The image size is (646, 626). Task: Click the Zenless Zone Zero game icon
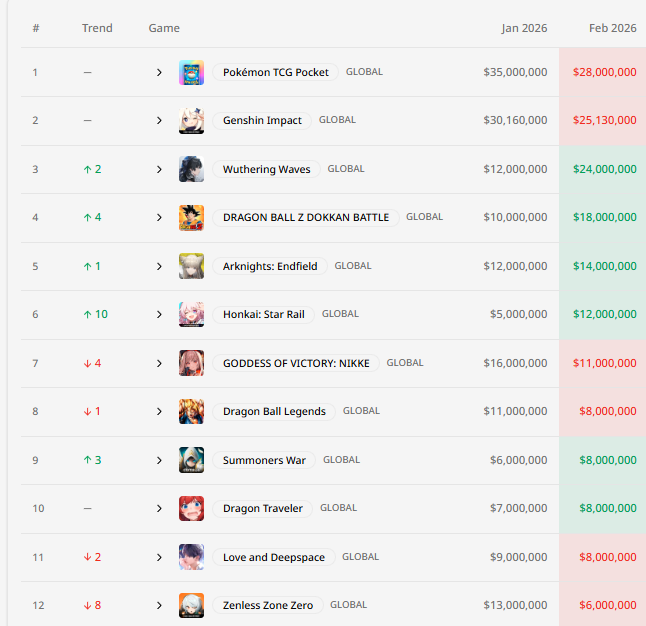(191, 605)
